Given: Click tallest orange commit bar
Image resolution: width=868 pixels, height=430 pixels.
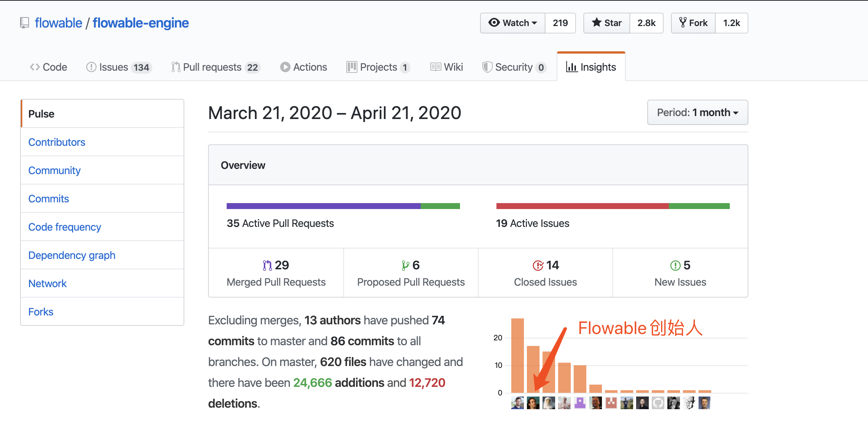Looking at the screenshot, I should click(x=517, y=355).
